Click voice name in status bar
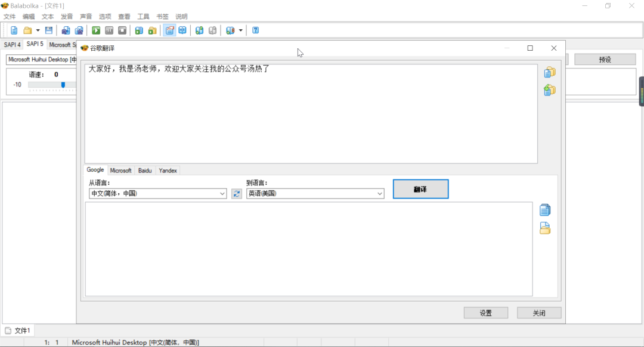The height and width of the screenshot is (347, 644). [135, 342]
